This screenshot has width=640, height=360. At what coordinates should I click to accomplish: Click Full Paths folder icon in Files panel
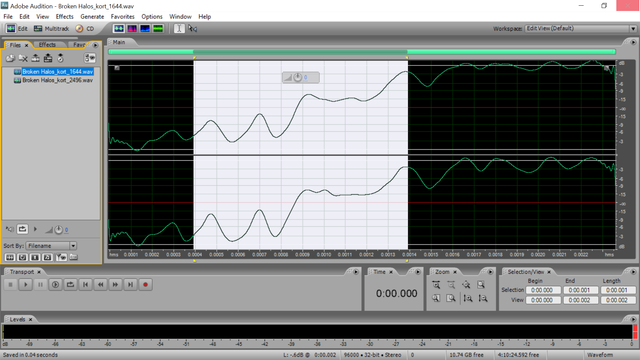tap(73, 258)
